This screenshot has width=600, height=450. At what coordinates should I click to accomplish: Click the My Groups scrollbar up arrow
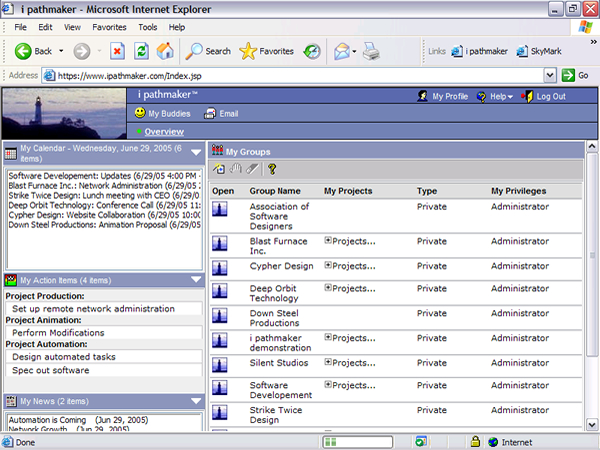point(592,146)
